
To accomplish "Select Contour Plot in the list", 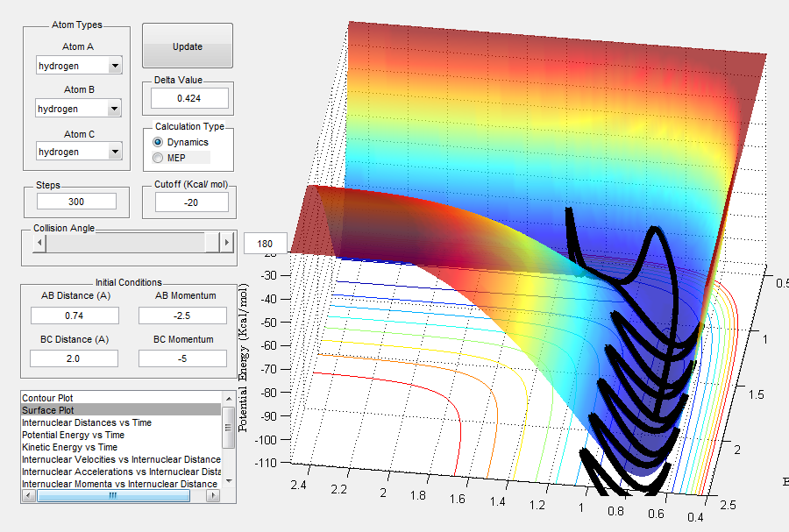I will point(121,398).
